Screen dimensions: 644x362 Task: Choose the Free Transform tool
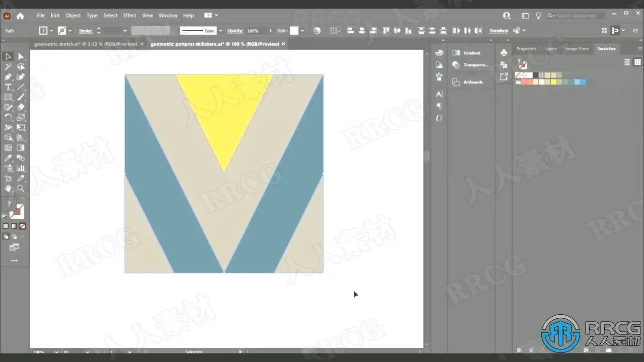pos(21,128)
